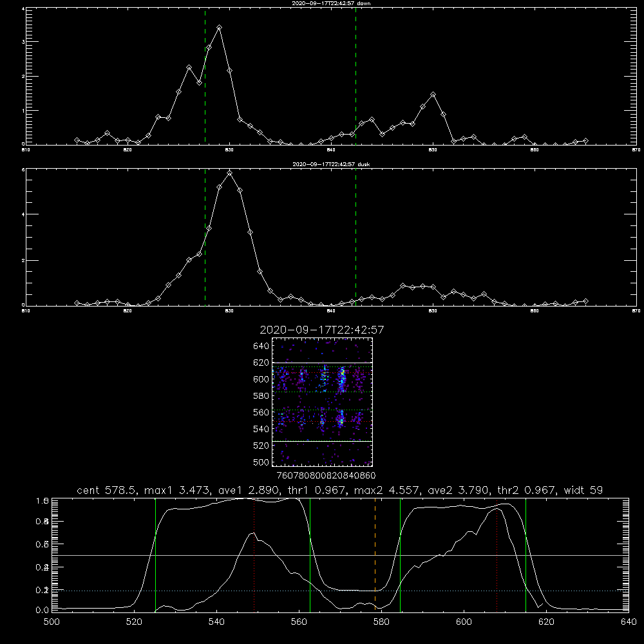
Task: Click heatmap y-axis label 540
Action: [x=261, y=429]
